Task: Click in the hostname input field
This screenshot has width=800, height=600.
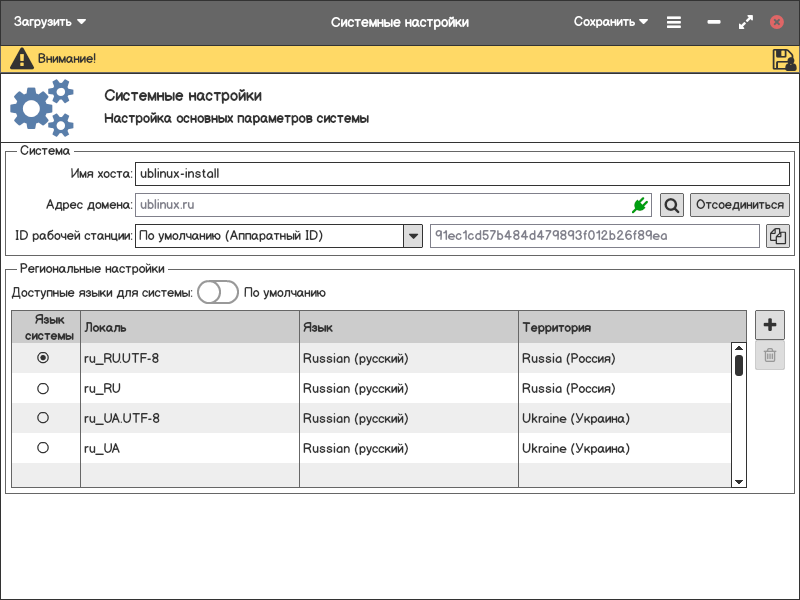Action: pos(460,173)
